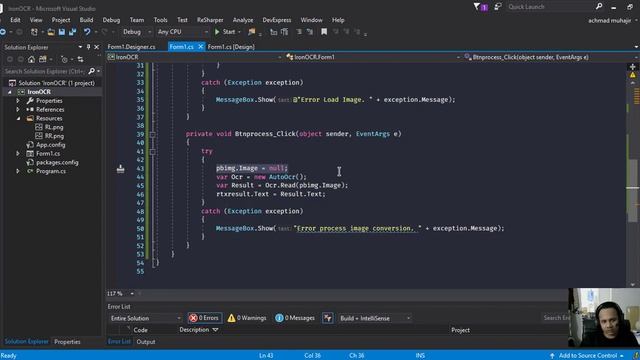This screenshot has width=640, height=360.
Task: Click the notifications flag icon
Action: pyautogui.click(x=477, y=7)
